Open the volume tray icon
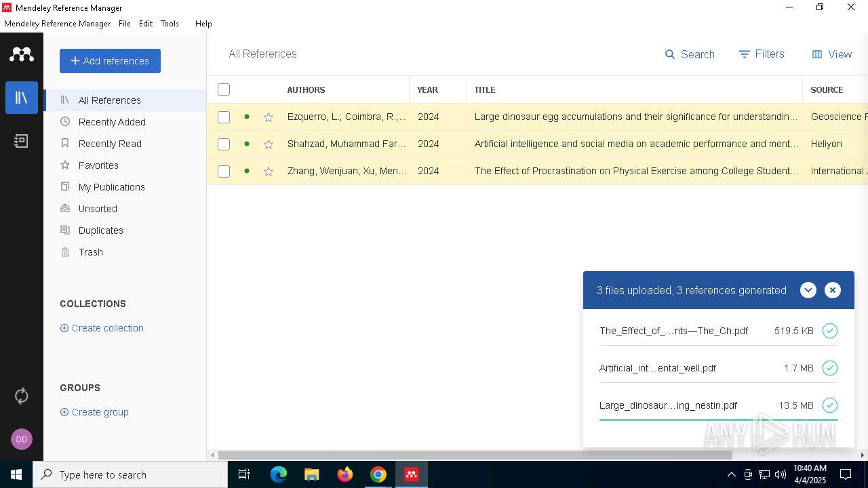Viewport: 868px width, 488px height. click(x=781, y=474)
